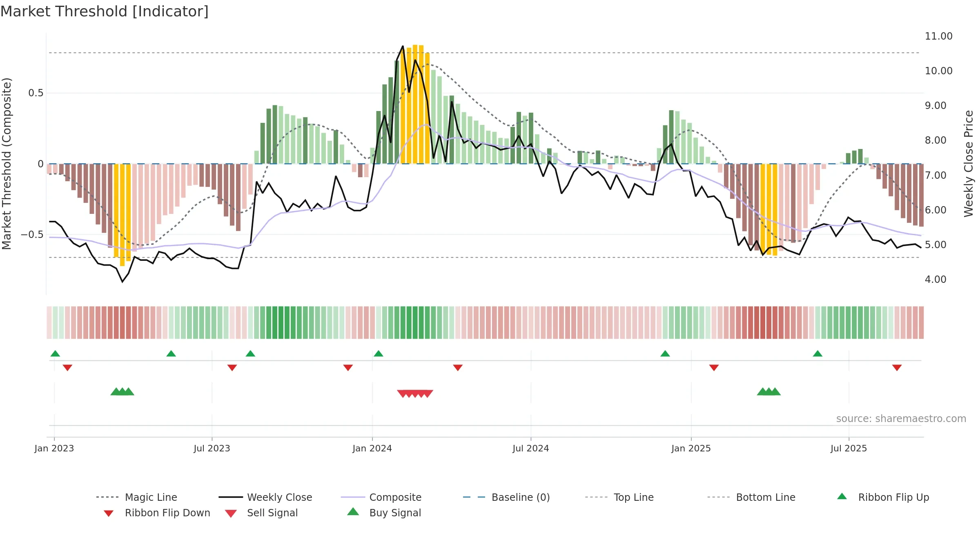
Task: Toggle the Top Line legend entry
Action: pos(619,497)
